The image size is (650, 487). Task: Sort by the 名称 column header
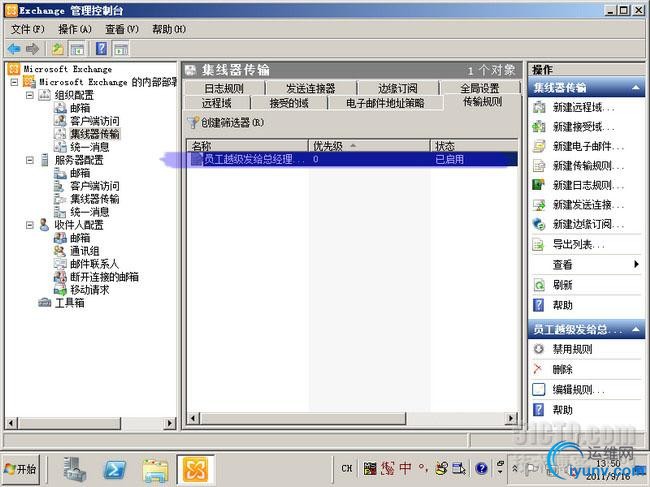pyautogui.click(x=247, y=146)
